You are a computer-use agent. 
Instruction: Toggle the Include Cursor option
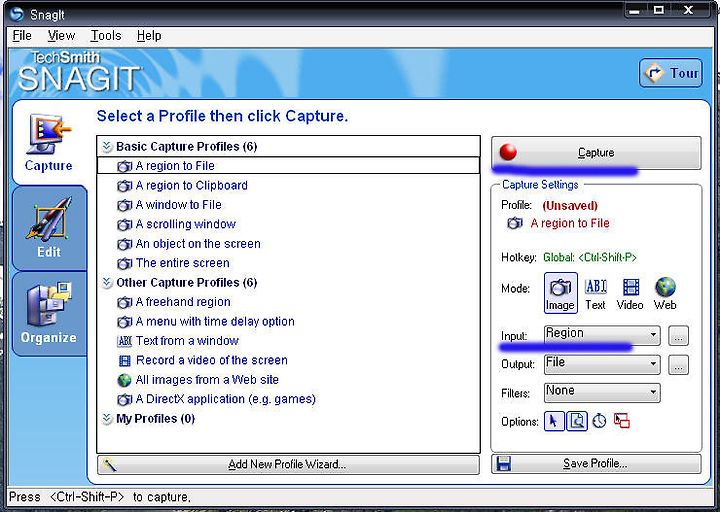tap(554, 421)
